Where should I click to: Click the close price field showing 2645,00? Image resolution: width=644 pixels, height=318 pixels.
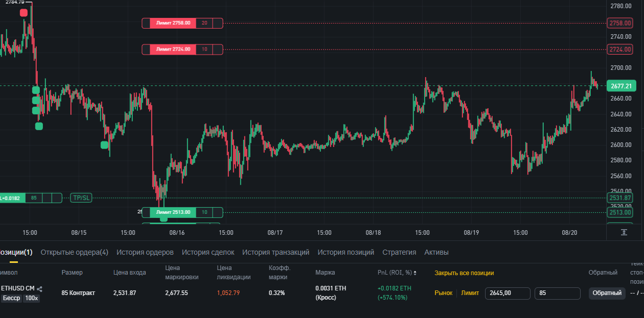(507, 293)
